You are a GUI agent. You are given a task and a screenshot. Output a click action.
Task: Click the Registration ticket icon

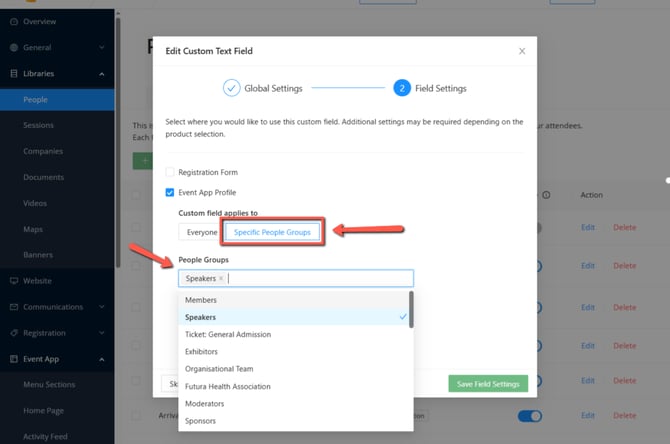(14, 333)
